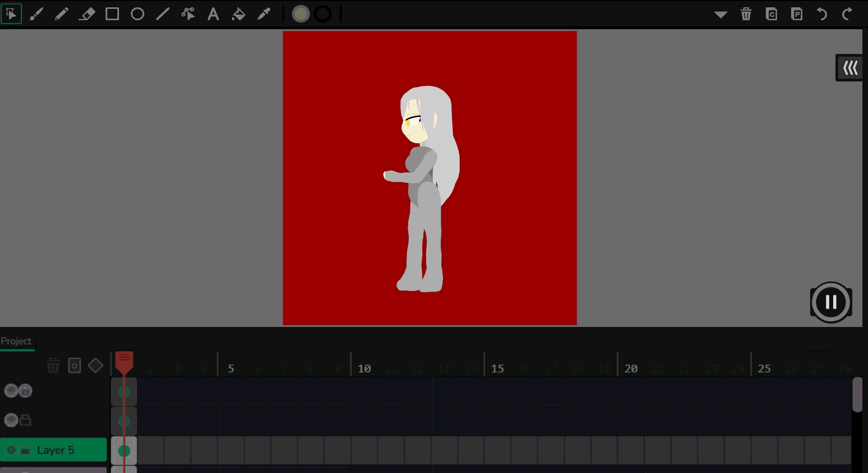Image resolution: width=868 pixels, height=473 pixels.
Task: Click the red playhead handle
Action: tap(124, 362)
